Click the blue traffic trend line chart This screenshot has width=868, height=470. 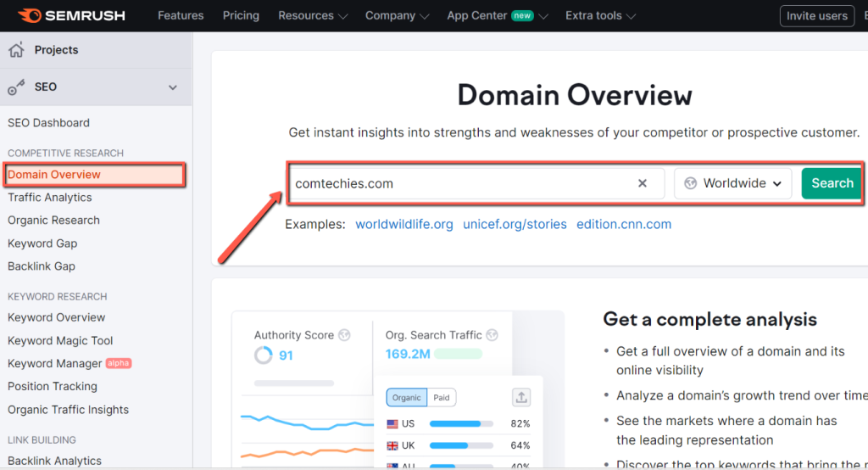point(307,422)
